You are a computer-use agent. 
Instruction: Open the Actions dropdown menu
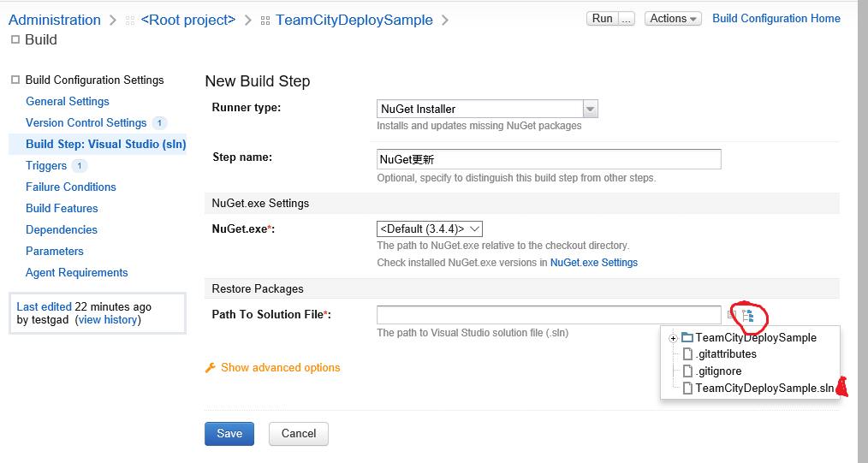pyautogui.click(x=673, y=18)
